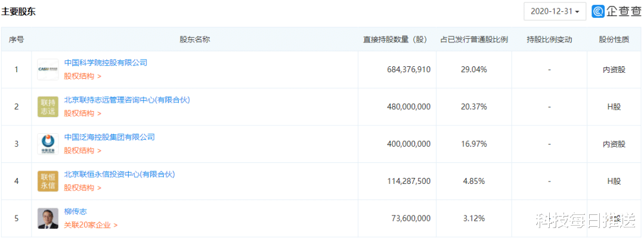Open 股权结构 for 北京联恒永信投资中心
This screenshot has width=644, height=240.
point(82,188)
